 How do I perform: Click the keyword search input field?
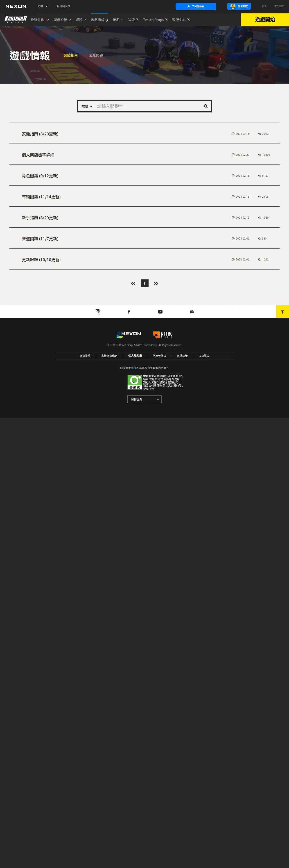[148, 106]
